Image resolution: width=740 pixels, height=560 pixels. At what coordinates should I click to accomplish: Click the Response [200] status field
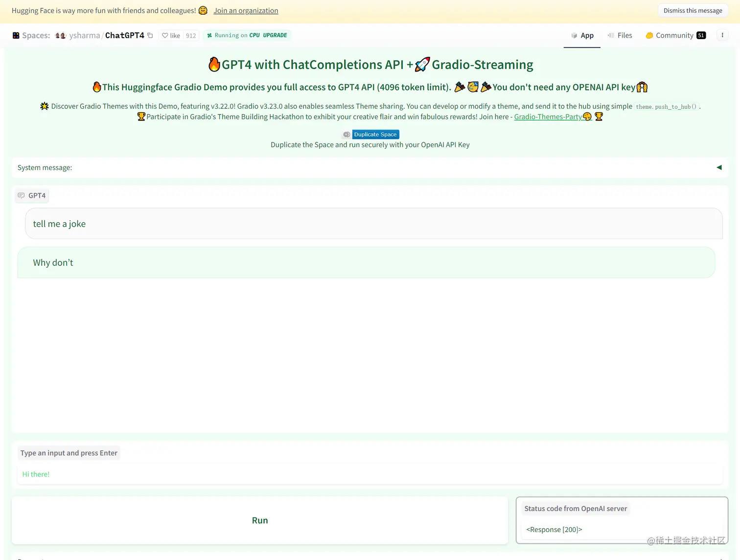(x=622, y=530)
